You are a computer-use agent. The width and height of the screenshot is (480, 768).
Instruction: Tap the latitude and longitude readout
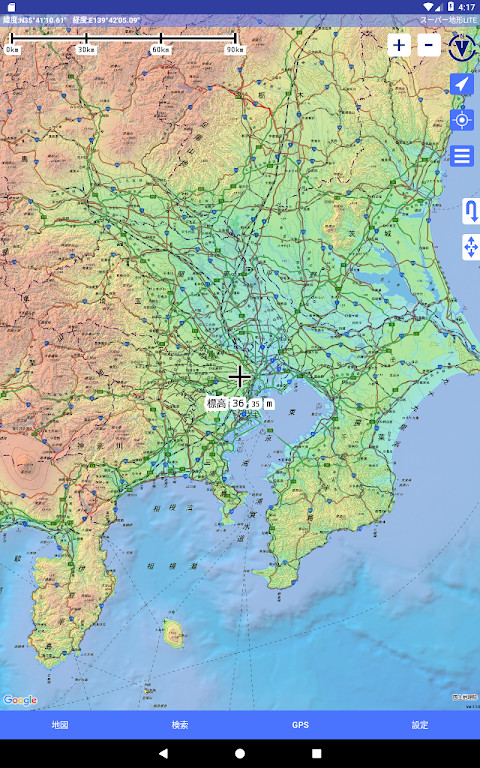pos(72,20)
